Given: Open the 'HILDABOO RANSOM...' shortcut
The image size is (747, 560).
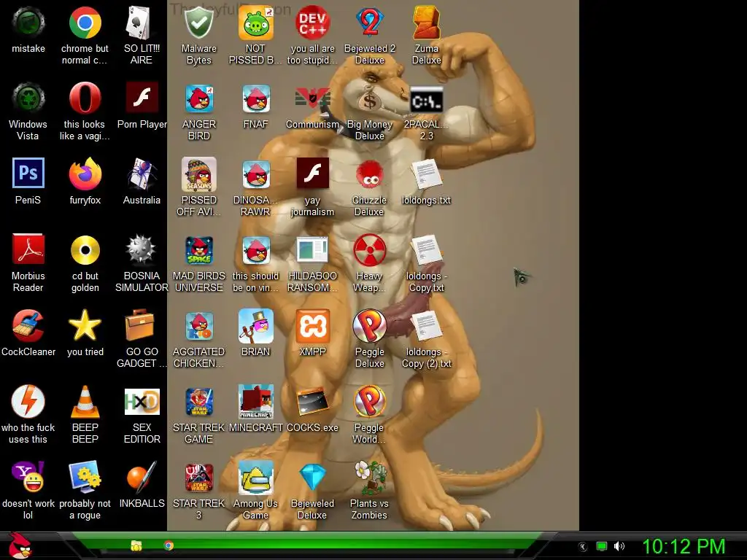Looking at the screenshot, I should (312, 249).
